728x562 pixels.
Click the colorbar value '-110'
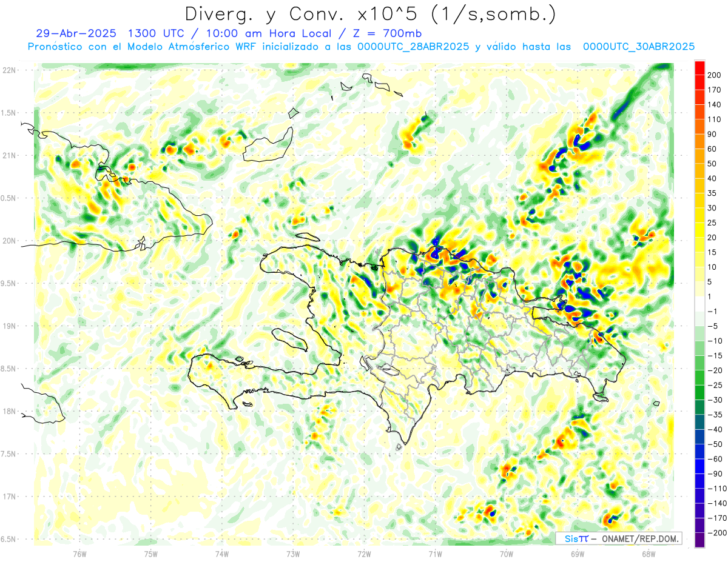point(717,489)
